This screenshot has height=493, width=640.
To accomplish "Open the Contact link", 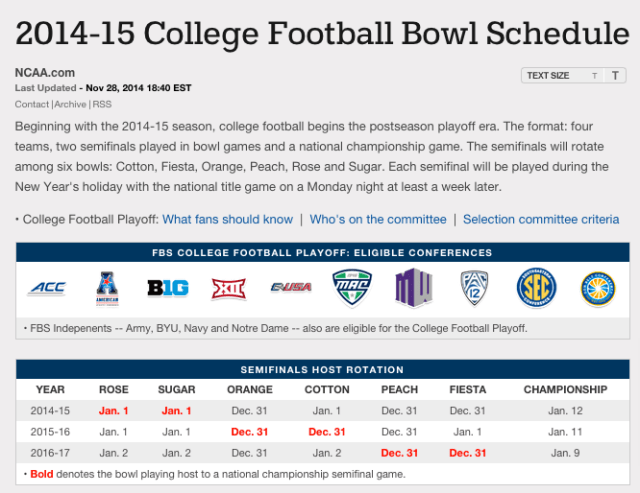I will 32,104.
